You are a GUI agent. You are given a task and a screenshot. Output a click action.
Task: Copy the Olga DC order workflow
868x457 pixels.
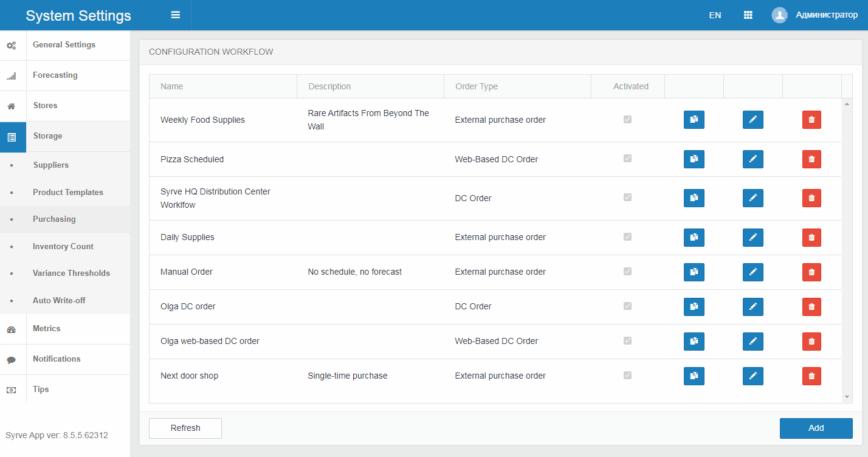694,306
